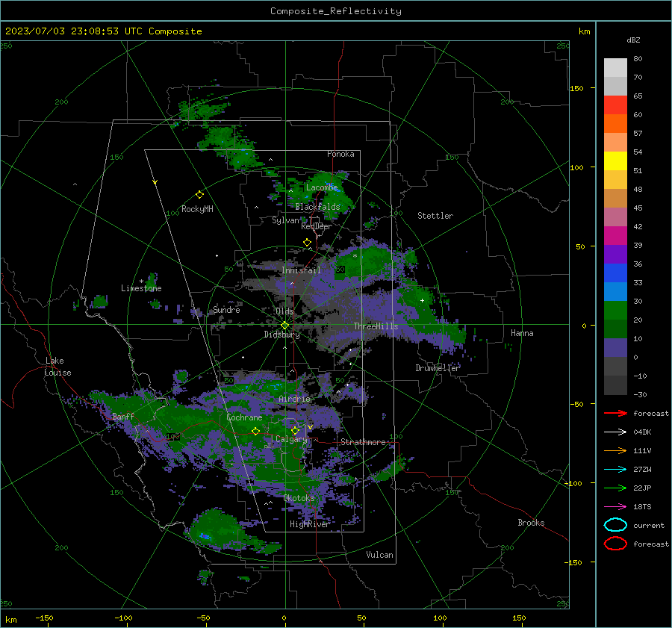Click the indigo 0–10 dBZ swatch
Image resolution: width=672 pixels, height=628 pixels.
coord(615,348)
